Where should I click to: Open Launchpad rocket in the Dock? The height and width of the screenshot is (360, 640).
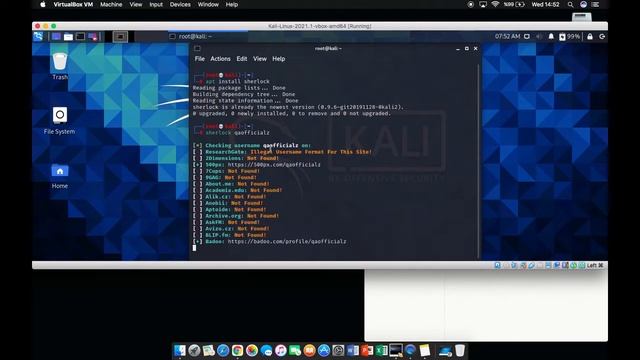coord(194,350)
